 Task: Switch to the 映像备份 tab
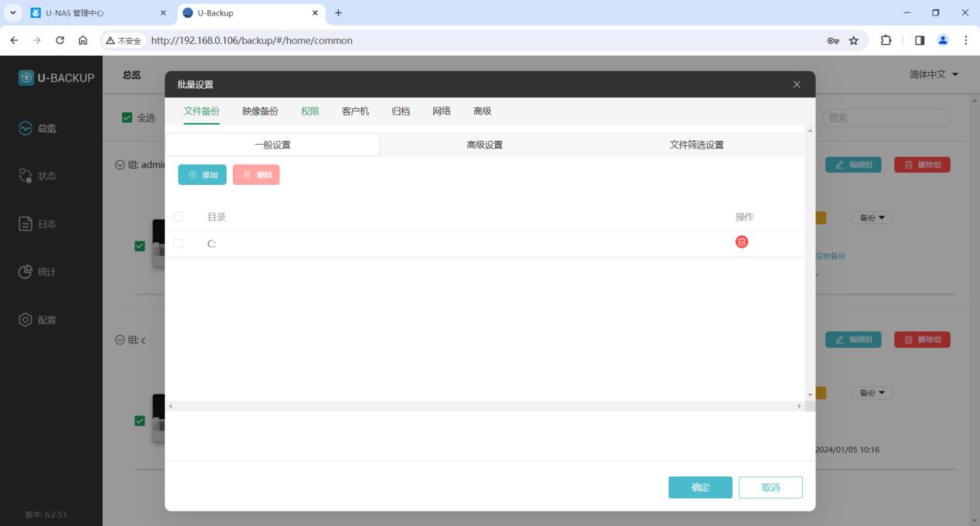(260, 111)
